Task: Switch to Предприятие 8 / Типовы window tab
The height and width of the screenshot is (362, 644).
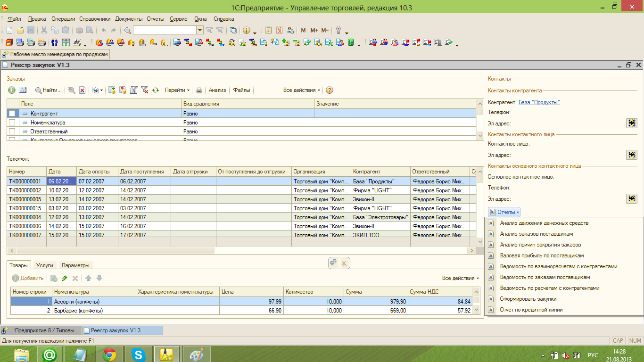Action: pos(41,330)
